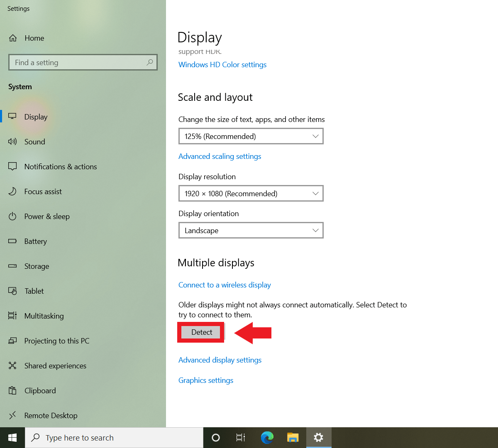The image size is (498, 448).
Task: Open Storage settings in the sidebar
Action: click(37, 266)
